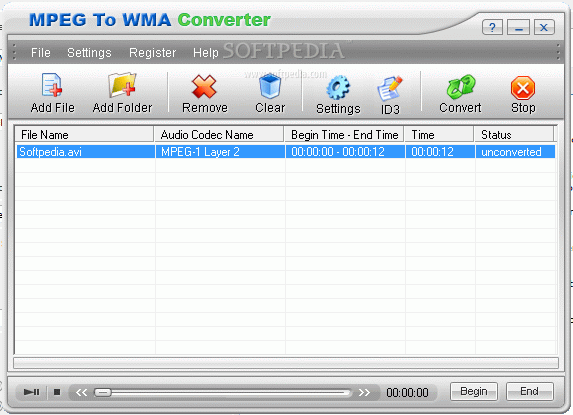
Task: Set the End time button
Action: click(x=530, y=391)
